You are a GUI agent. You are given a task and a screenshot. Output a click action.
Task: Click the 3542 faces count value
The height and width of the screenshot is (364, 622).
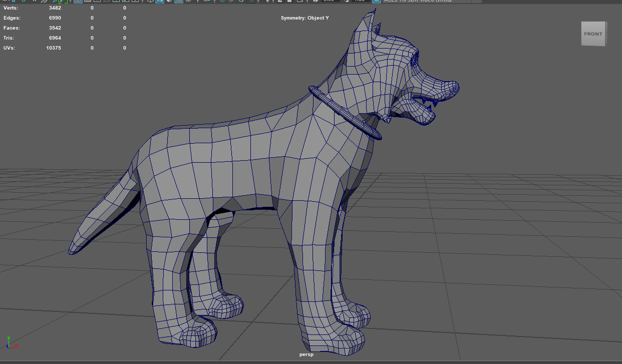click(x=55, y=28)
